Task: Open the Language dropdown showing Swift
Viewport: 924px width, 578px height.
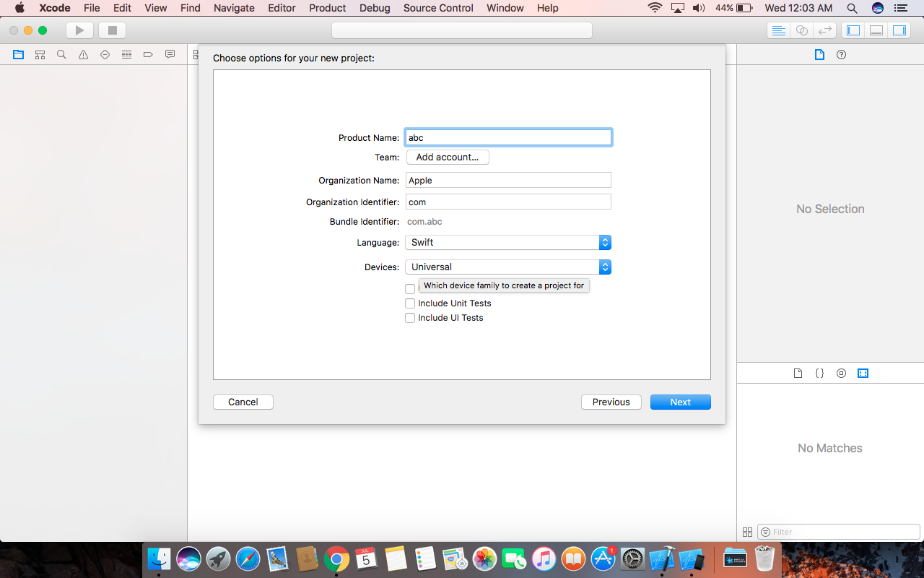Action: tap(508, 243)
